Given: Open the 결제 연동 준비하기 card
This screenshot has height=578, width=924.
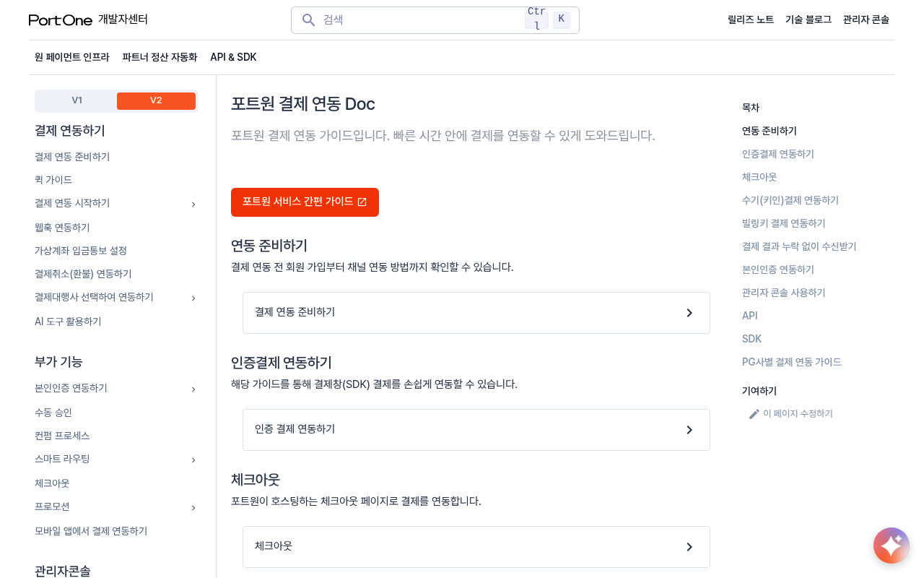Looking at the screenshot, I should [x=476, y=313].
